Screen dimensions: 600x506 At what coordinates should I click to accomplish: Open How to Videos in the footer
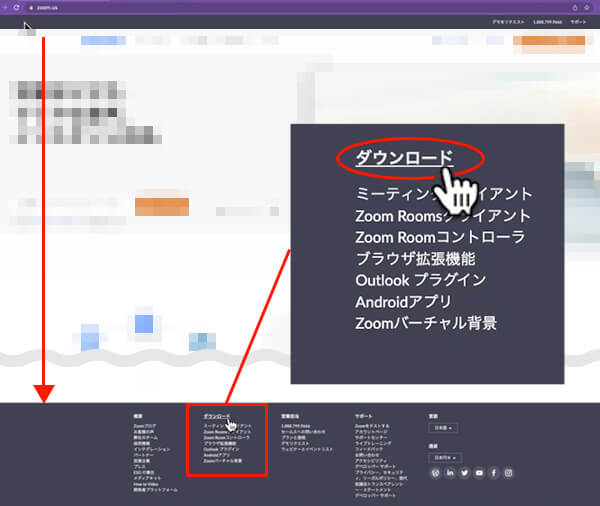[146, 484]
